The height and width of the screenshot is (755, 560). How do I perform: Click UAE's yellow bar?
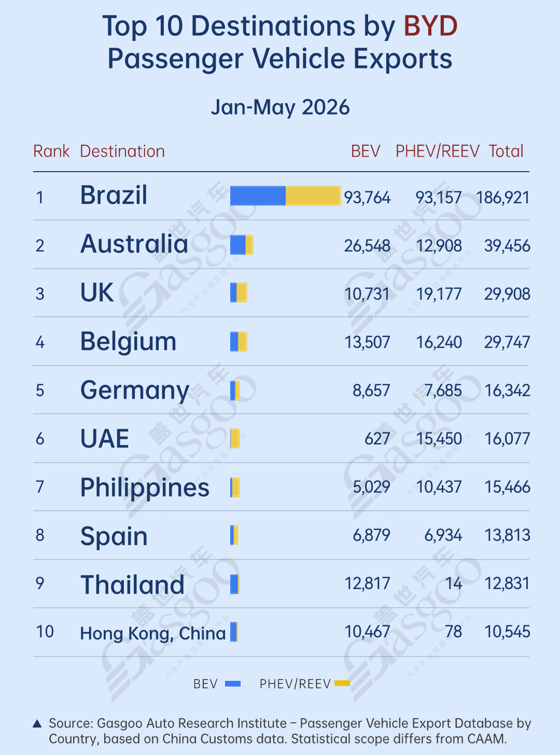point(235,439)
